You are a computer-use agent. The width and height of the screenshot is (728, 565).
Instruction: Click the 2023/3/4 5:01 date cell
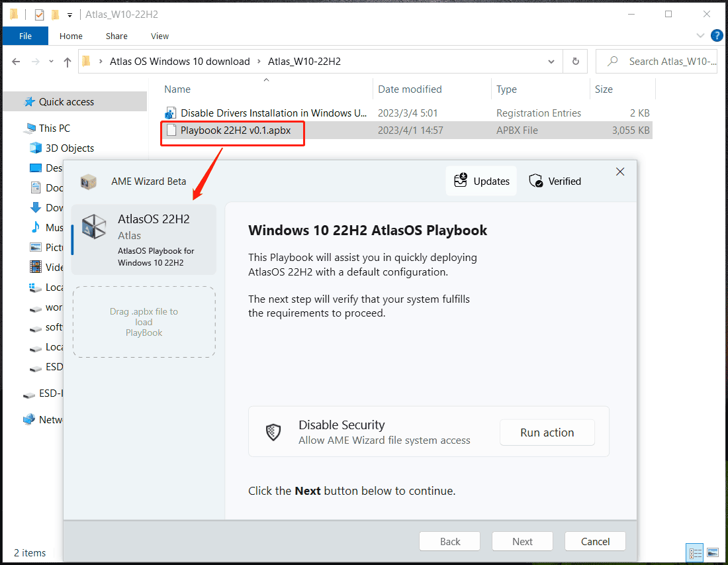pyautogui.click(x=408, y=113)
